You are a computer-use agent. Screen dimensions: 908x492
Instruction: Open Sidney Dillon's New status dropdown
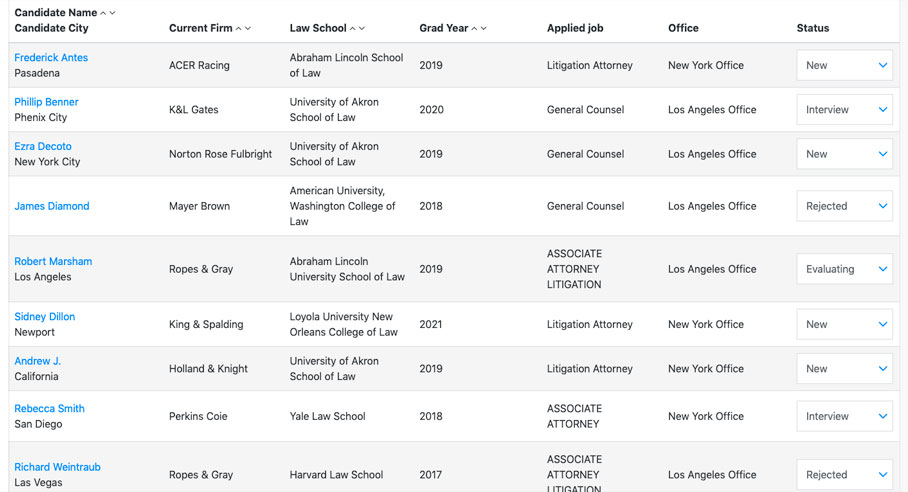(x=844, y=324)
